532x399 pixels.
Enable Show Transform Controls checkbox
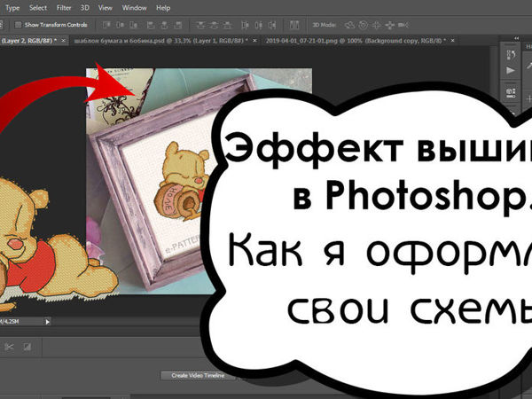point(18,25)
